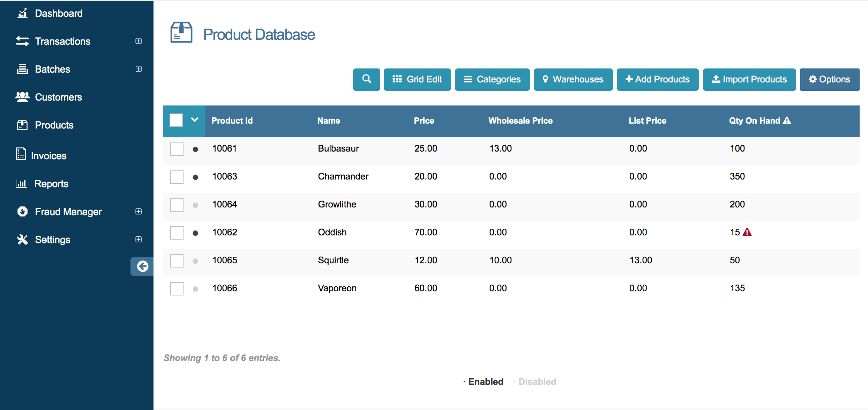The image size is (868, 410).
Task: Collapse sidebar with the back arrow icon
Action: pos(142,266)
